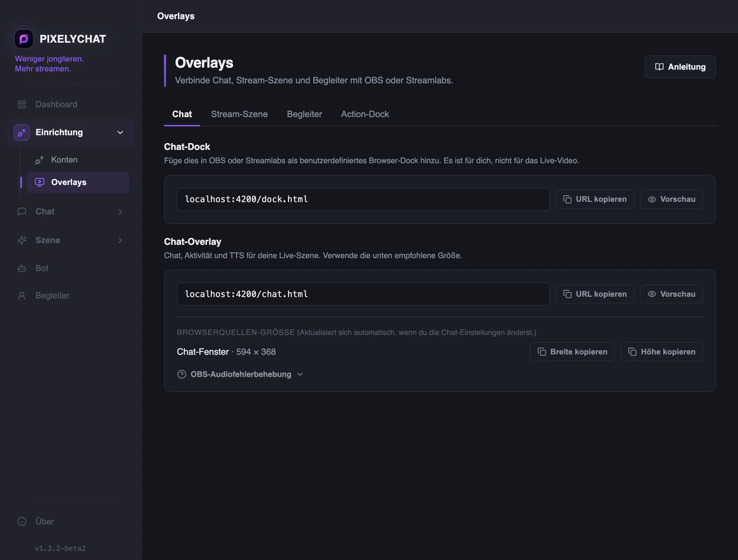Click the Chat-Dock section heading
This screenshot has width=738, height=560.
tap(187, 147)
